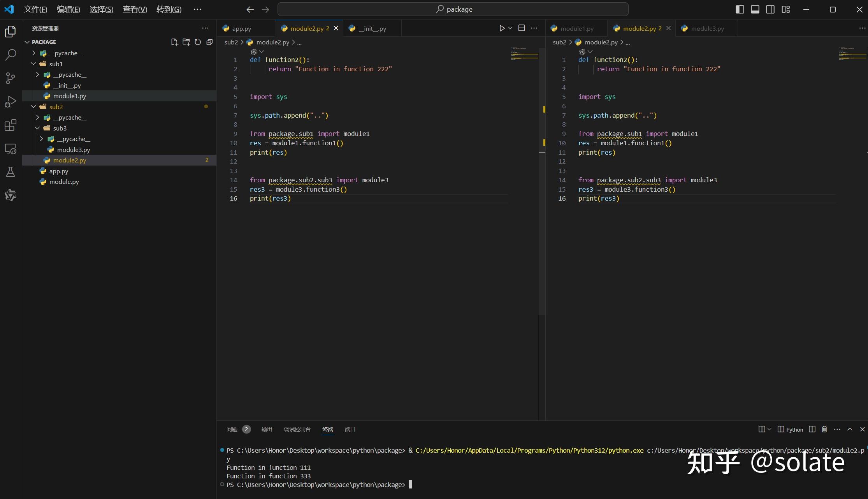
Task: Toggle the bottom panel visibility
Action: (x=755, y=9)
